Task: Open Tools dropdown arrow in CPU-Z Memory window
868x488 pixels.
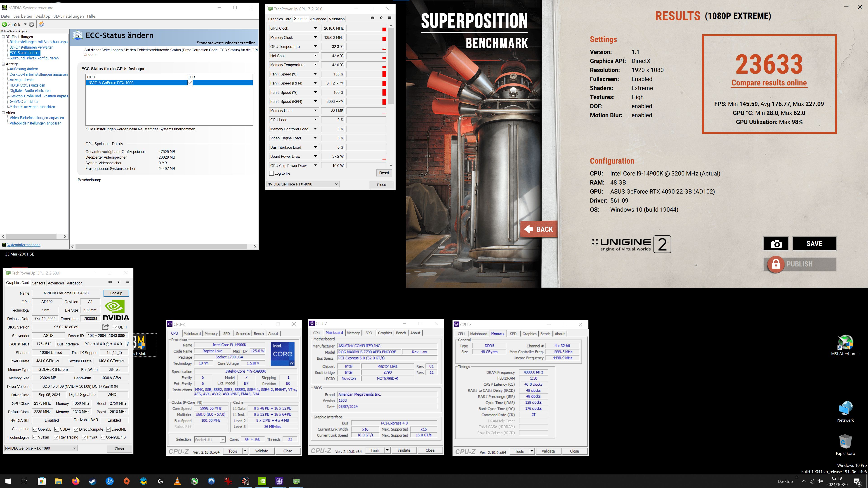Action: [x=532, y=451]
